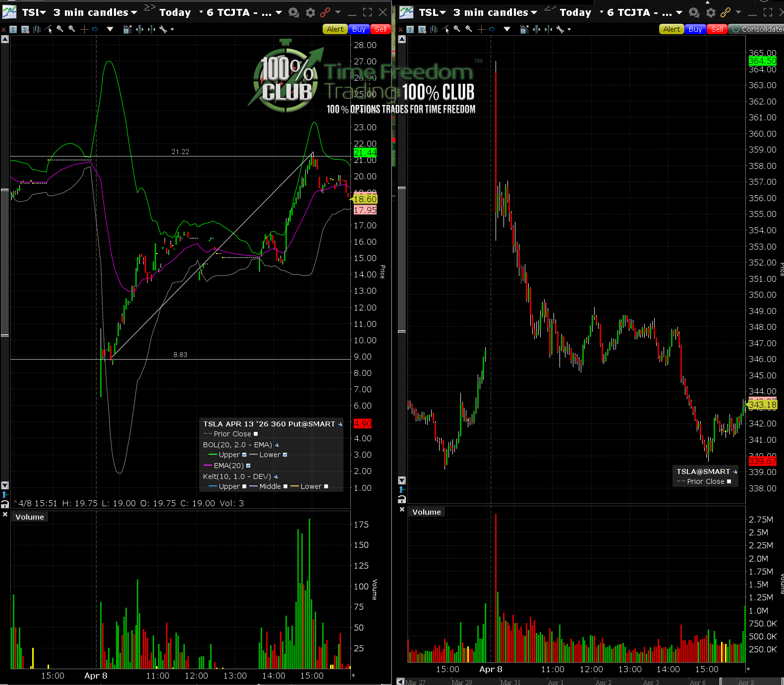Image resolution: width=784 pixels, height=685 pixels.
Task: Uncheck the EMA(20) checkbox in legend
Action: pyautogui.click(x=248, y=466)
